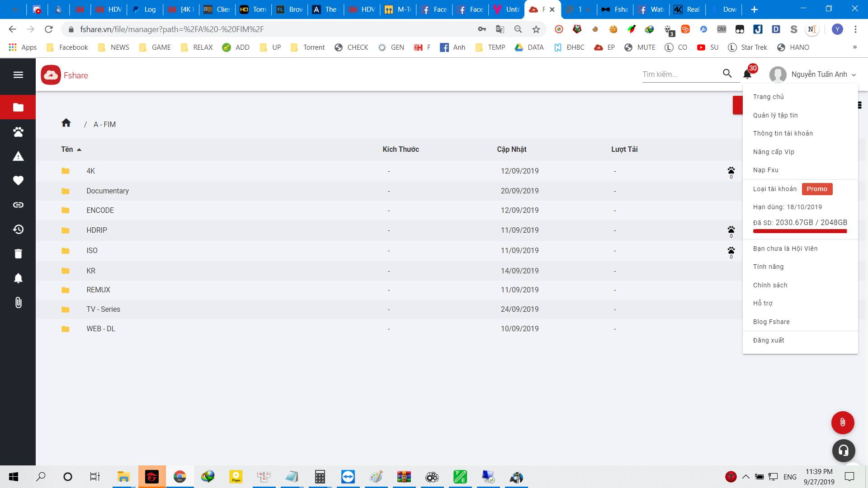Click the red floating paperclip upload button

click(x=843, y=422)
